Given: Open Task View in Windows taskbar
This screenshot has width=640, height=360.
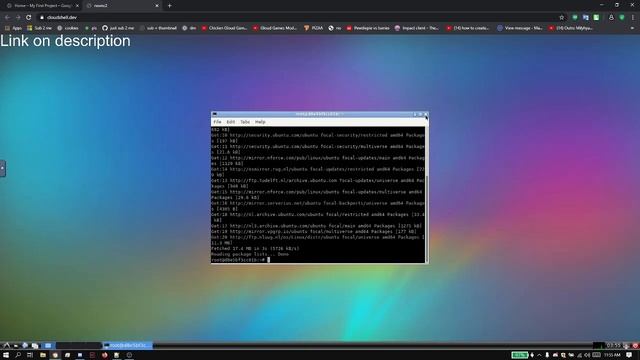Looking at the screenshot, I should (30, 355).
